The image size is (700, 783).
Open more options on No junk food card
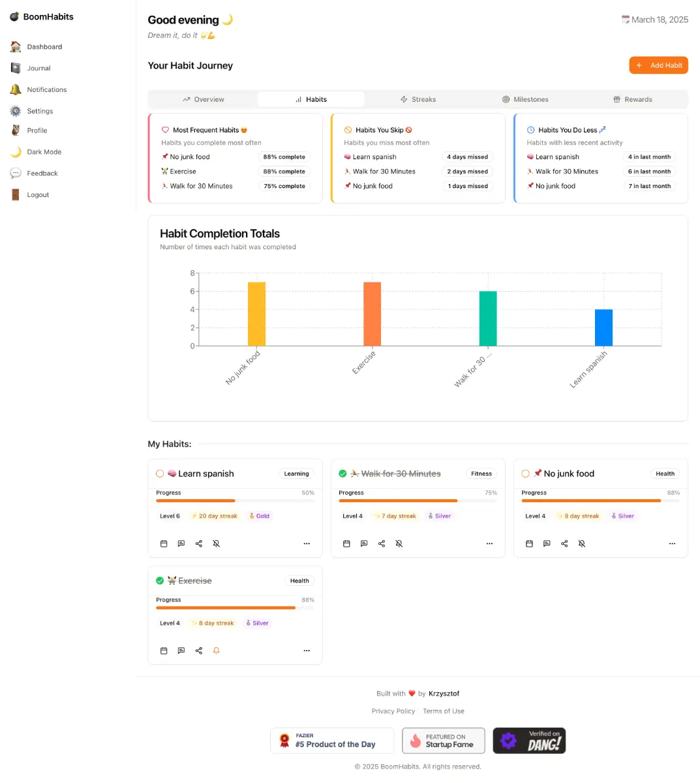pyautogui.click(x=672, y=544)
